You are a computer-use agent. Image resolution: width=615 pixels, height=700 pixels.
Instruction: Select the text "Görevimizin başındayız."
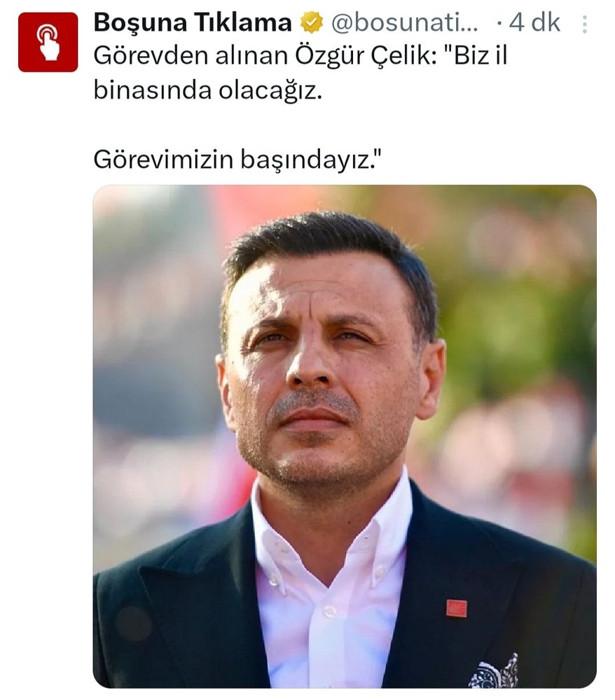[x=238, y=160]
